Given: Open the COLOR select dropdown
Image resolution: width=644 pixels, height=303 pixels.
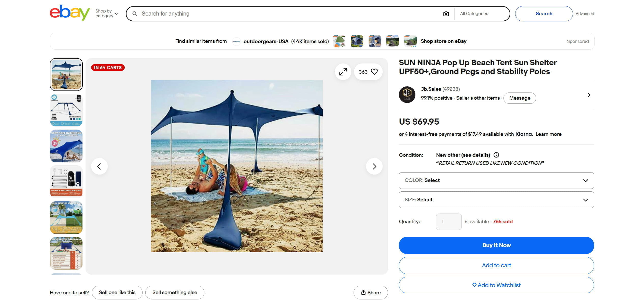Looking at the screenshot, I should pyautogui.click(x=496, y=180).
